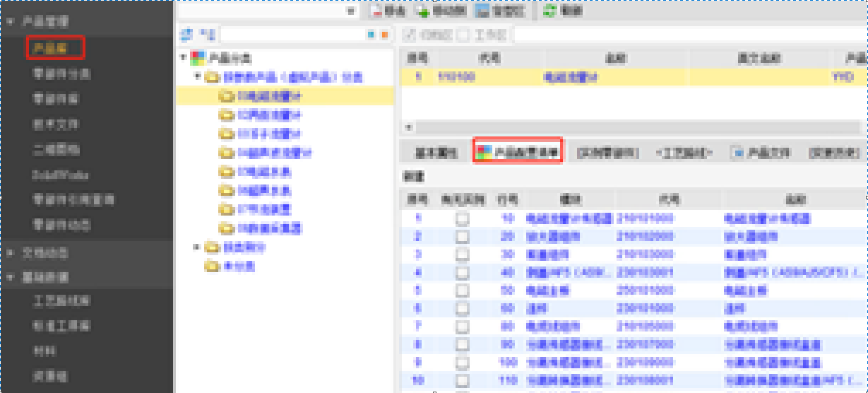Click the 新建 button above configuration table
868x393 pixels.
pos(412,177)
